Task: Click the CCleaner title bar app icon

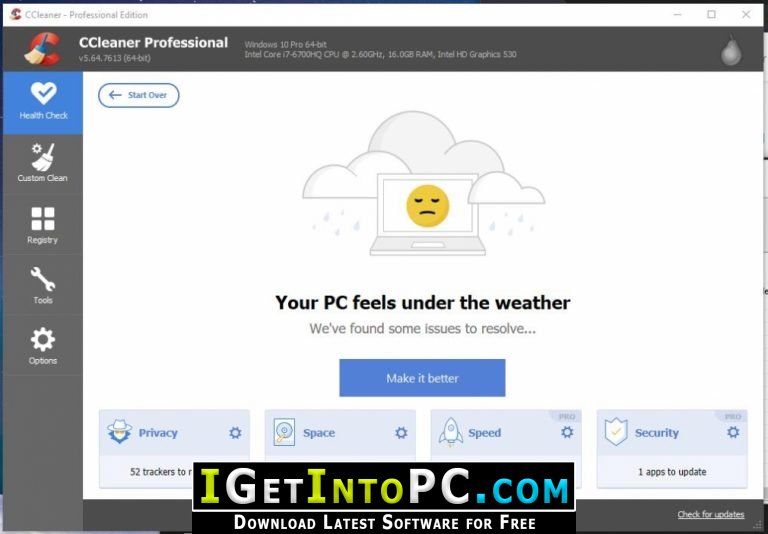Action: 15,15
